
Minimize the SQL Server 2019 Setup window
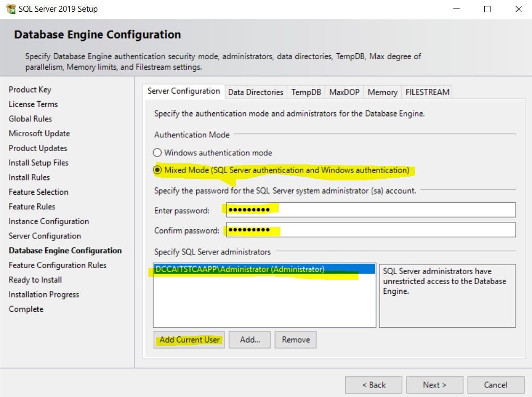(456, 9)
